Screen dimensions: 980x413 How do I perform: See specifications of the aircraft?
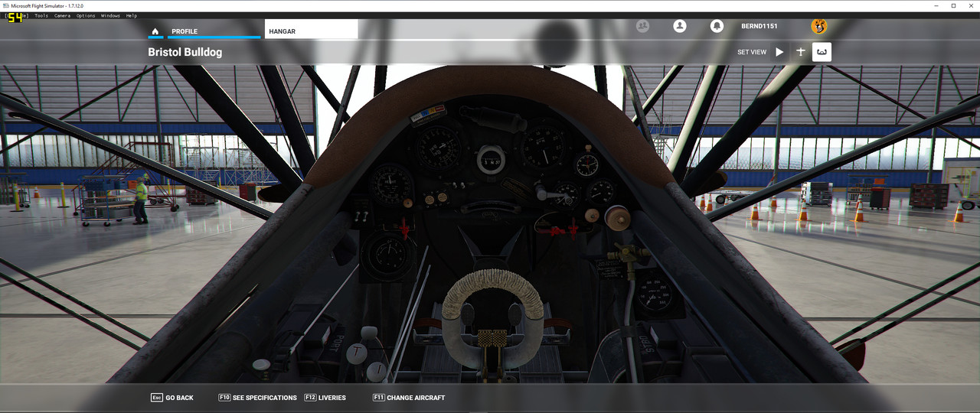click(x=257, y=398)
